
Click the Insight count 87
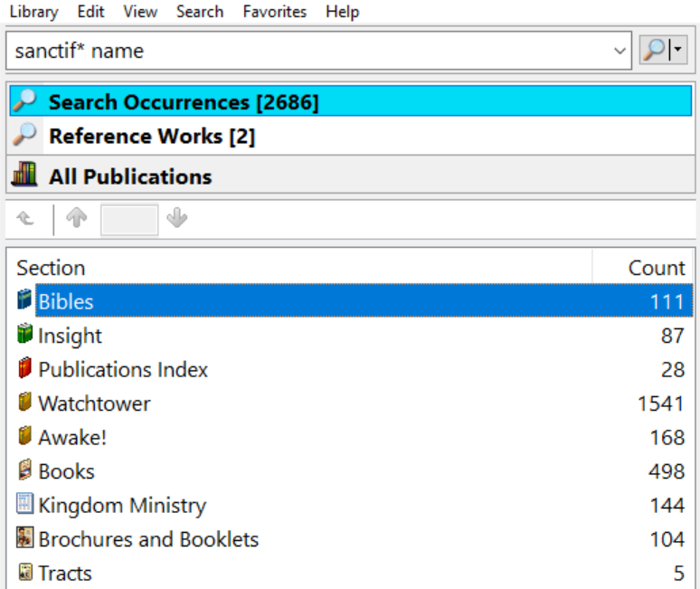click(673, 336)
